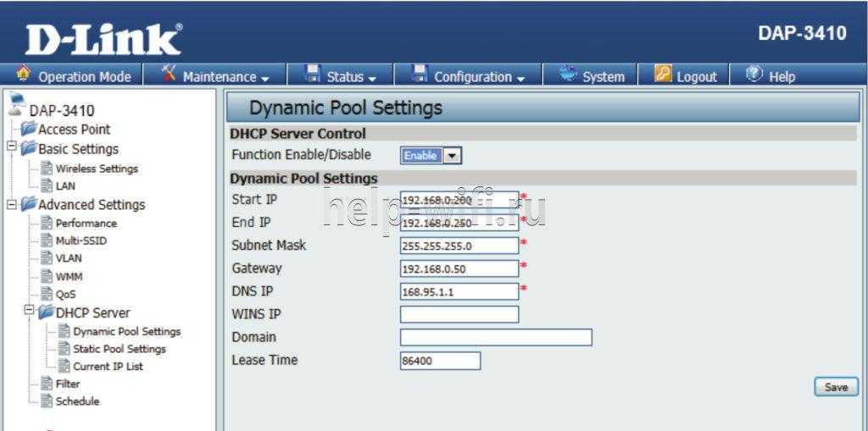Open the Configuration menu
The width and height of the screenshot is (868, 431).
point(469,76)
